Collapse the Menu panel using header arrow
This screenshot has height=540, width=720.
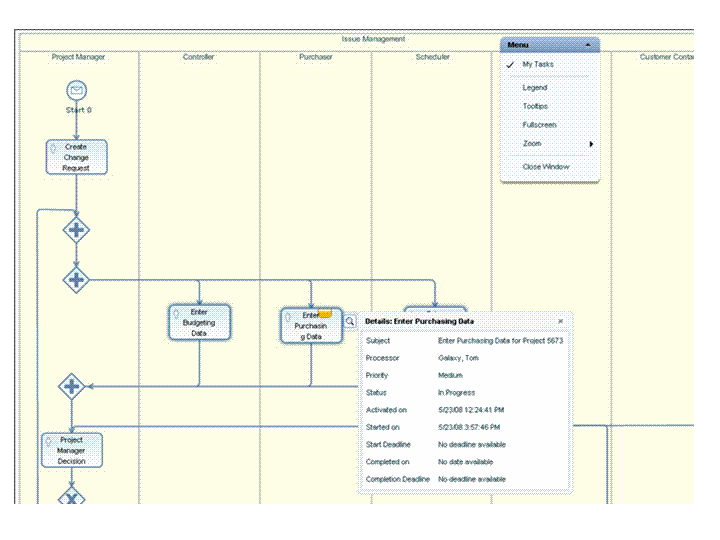point(588,45)
